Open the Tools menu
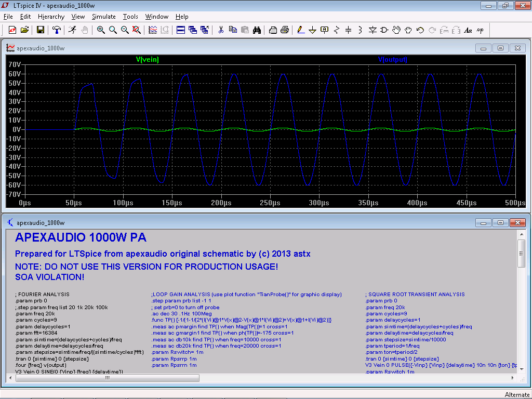The width and height of the screenshot is (532, 399). coord(130,17)
